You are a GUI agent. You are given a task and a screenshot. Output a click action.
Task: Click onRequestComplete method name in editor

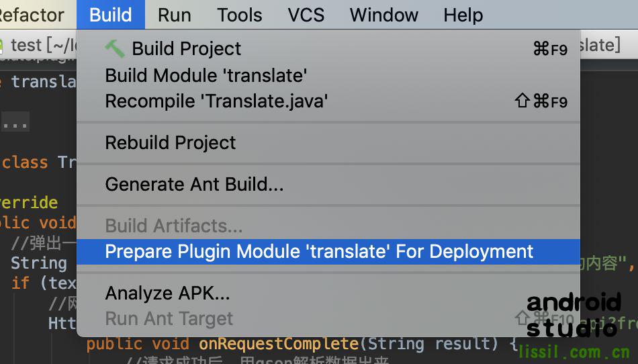coord(279,344)
